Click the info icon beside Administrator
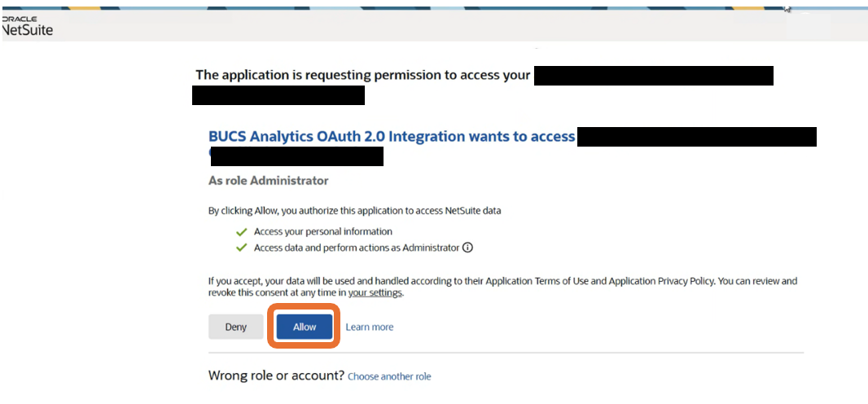Viewport: 868px width, 404px height. [467, 248]
